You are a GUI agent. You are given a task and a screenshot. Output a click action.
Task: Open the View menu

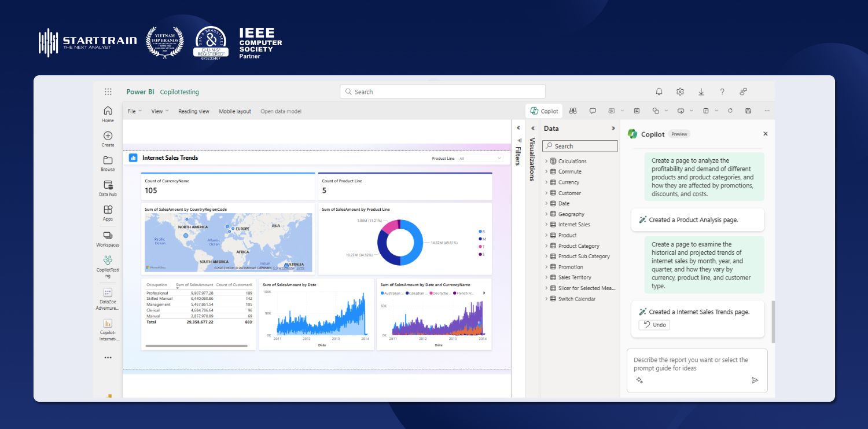(160, 111)
